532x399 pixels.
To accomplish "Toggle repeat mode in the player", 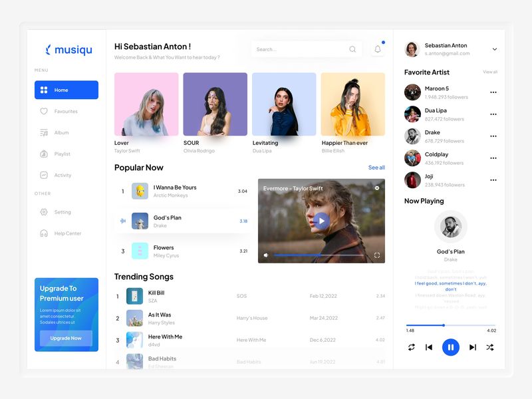I will click(412, 346).
